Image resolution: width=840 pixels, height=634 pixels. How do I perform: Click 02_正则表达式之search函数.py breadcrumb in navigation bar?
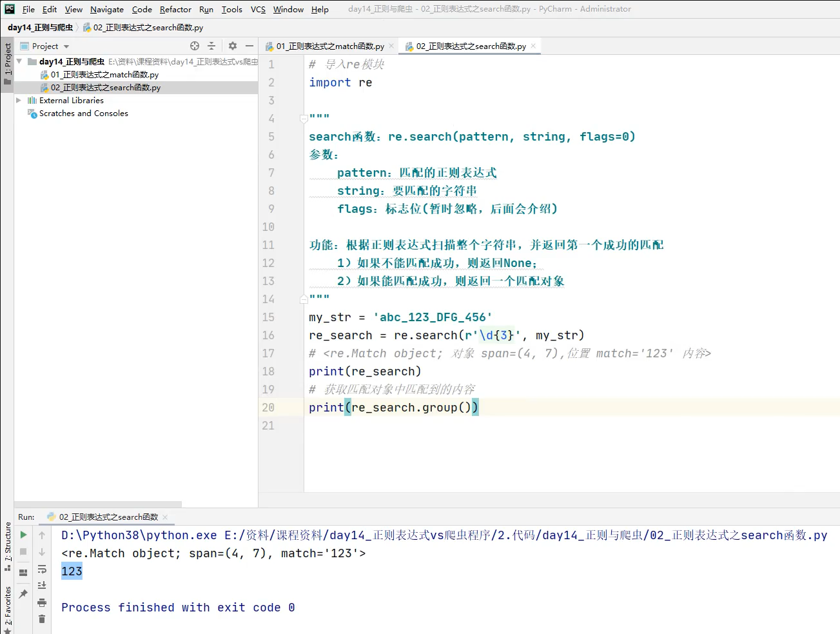point(142,27)
